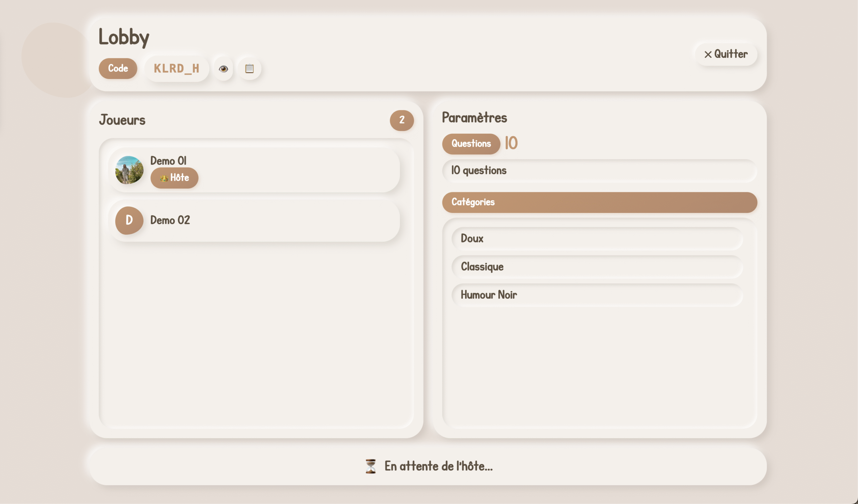Open the 10 questions dropdown
The width and height of the screenshot is (858, 504).
point(599,170)
